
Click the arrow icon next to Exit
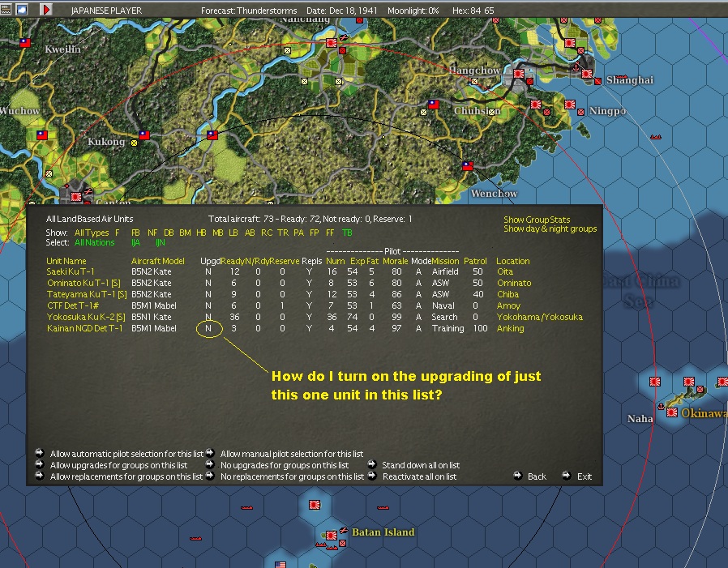567,476
